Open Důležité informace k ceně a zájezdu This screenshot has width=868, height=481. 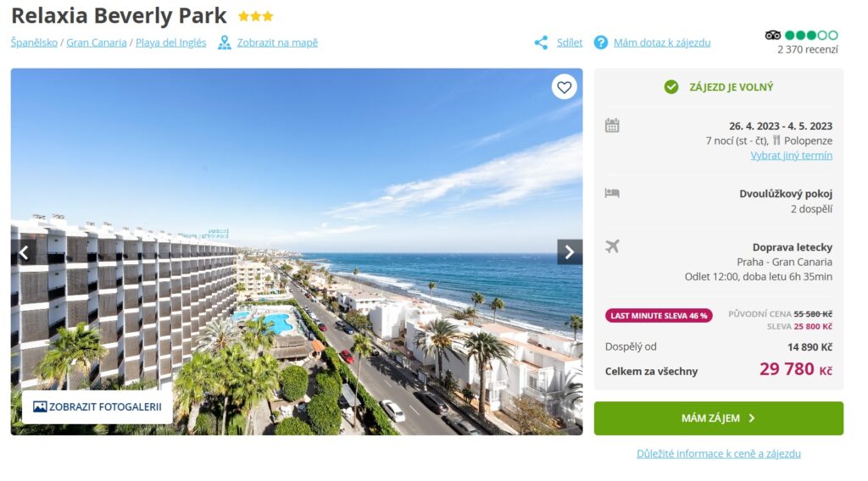719,453
